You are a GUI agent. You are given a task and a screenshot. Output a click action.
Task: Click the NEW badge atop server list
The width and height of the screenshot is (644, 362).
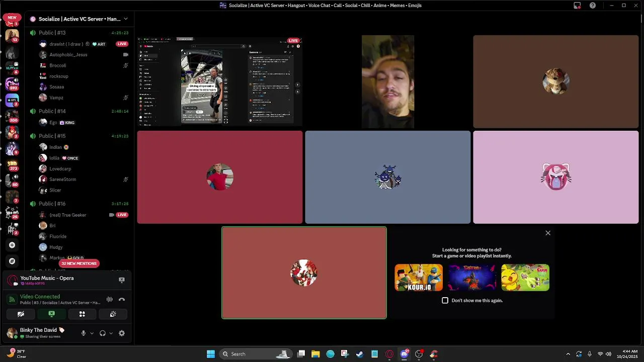point(12,18)
